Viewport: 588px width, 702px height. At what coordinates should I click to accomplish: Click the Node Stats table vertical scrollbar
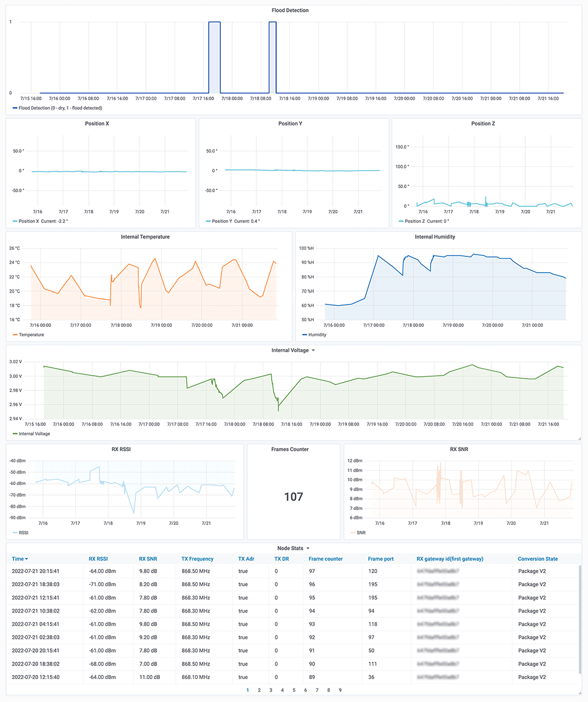click(x=580, y=619)
